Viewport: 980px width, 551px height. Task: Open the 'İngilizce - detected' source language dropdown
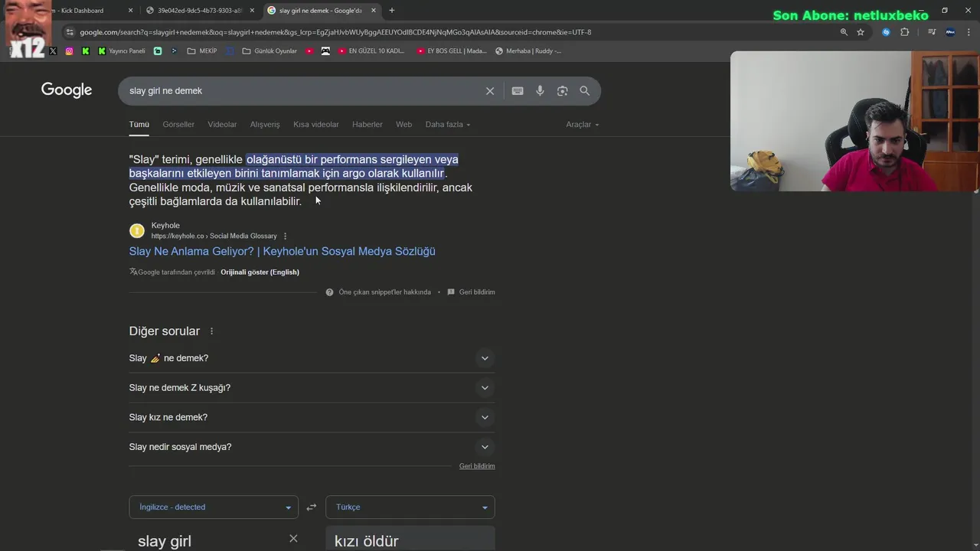click(214, 507)
